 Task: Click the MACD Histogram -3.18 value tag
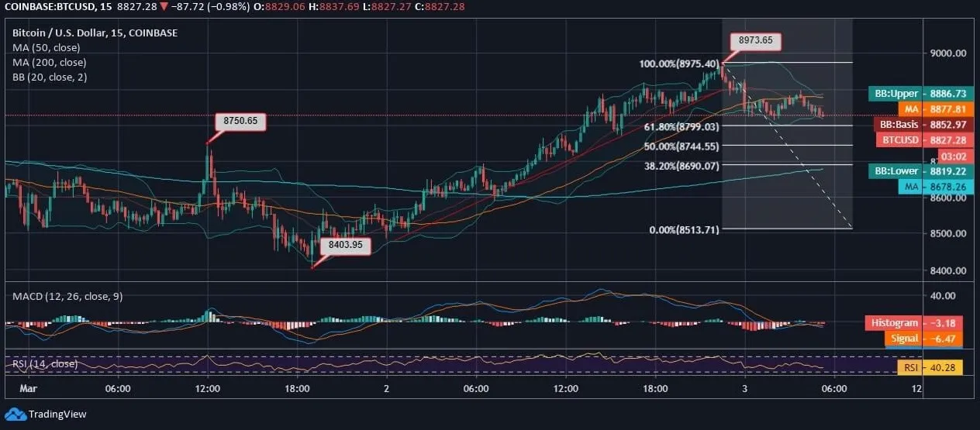point(913,322)
